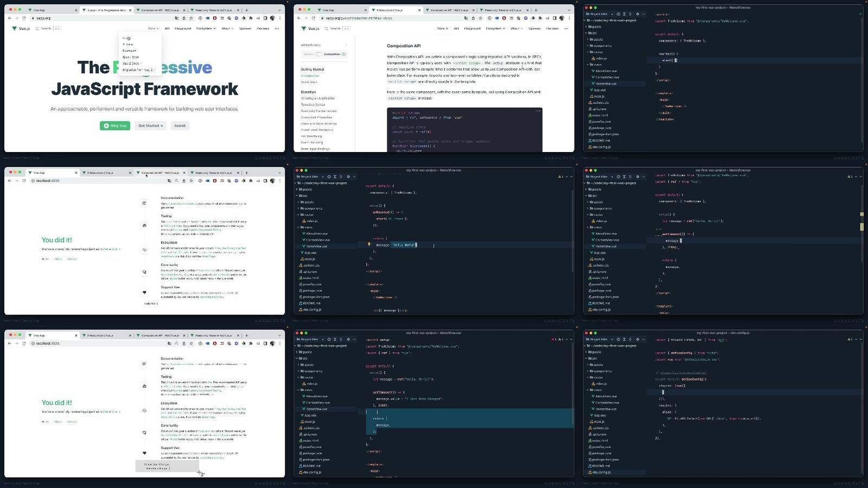The height and width of the screenshot is (488, 868).
Task: Open the gear settings in the vite.config.js editor project panel
Action: 637,339
